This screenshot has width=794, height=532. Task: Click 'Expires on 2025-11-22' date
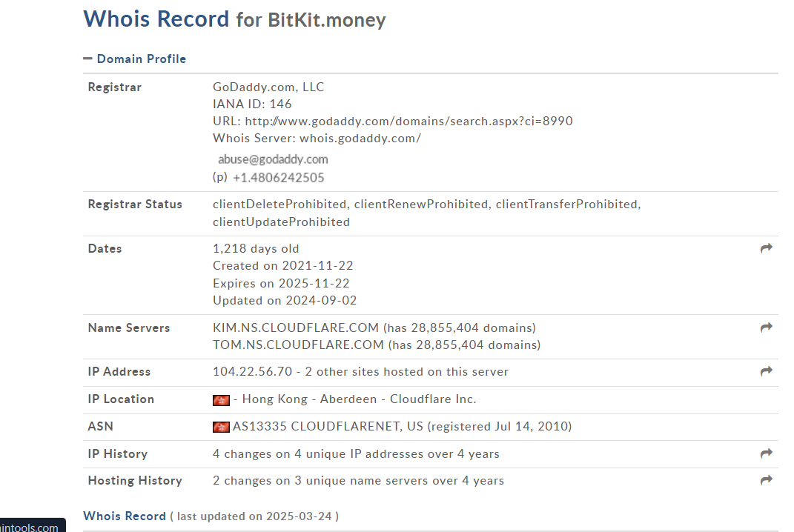coord(281,283)
